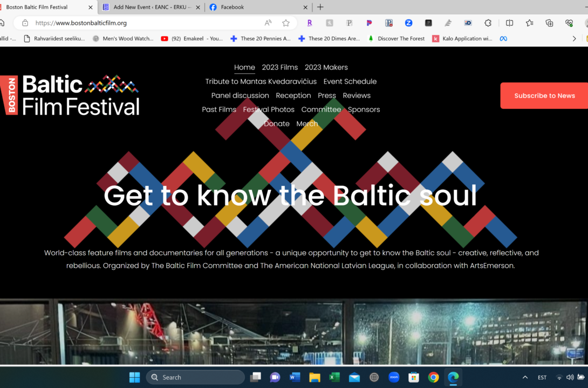Open the Event Schedule menu item
588x388 pixels.
pyautogui.click(x=350, y=81)
